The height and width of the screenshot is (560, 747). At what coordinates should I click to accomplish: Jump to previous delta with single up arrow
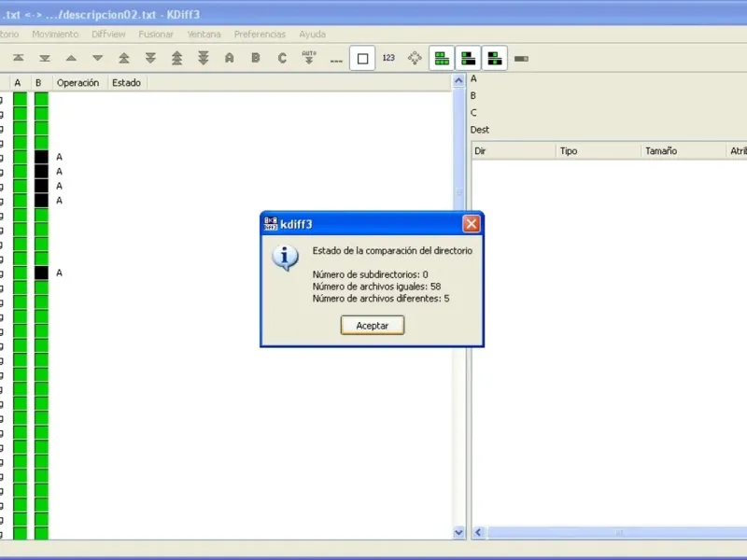(71, 58)
